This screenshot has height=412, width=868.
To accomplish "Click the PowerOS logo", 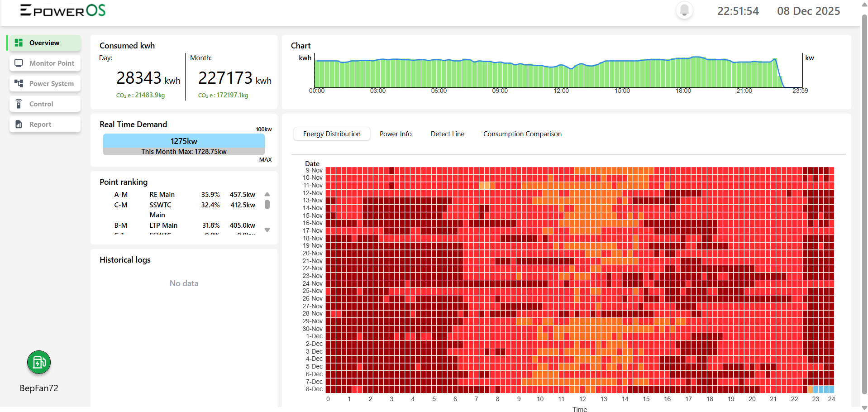I will 62,10.
